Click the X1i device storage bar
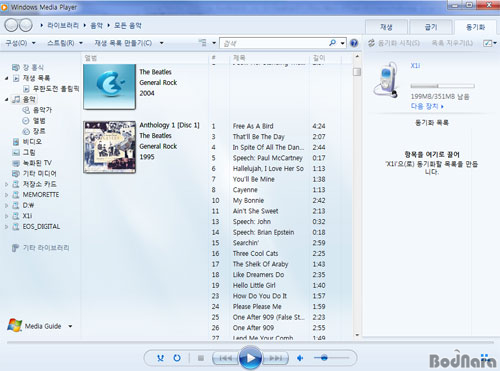Screen dimensions: 500x371 click(x=442, y=86)
